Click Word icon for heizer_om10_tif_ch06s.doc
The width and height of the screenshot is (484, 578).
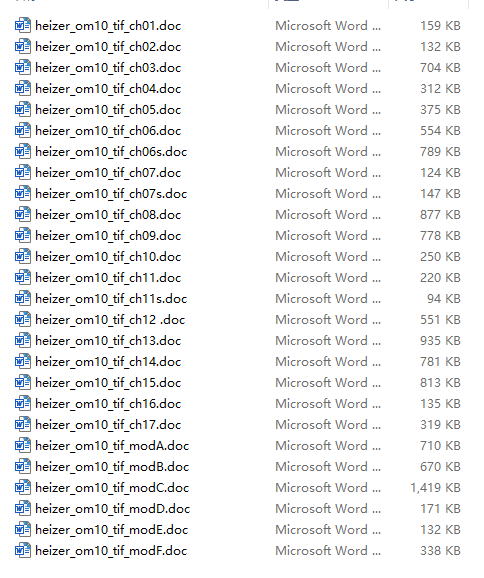click(22, 152)
